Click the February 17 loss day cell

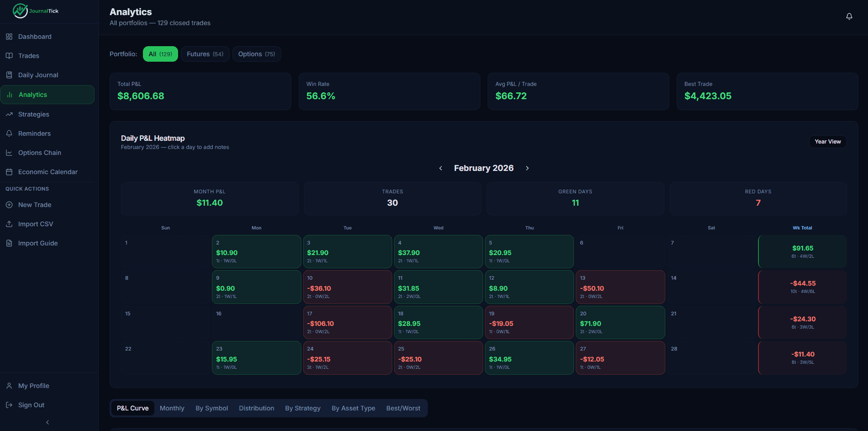point(347,322)
